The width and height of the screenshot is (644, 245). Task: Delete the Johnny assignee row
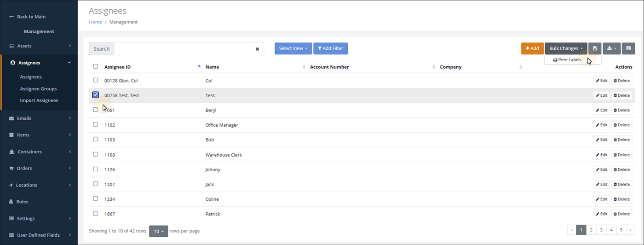coord(621,169)
